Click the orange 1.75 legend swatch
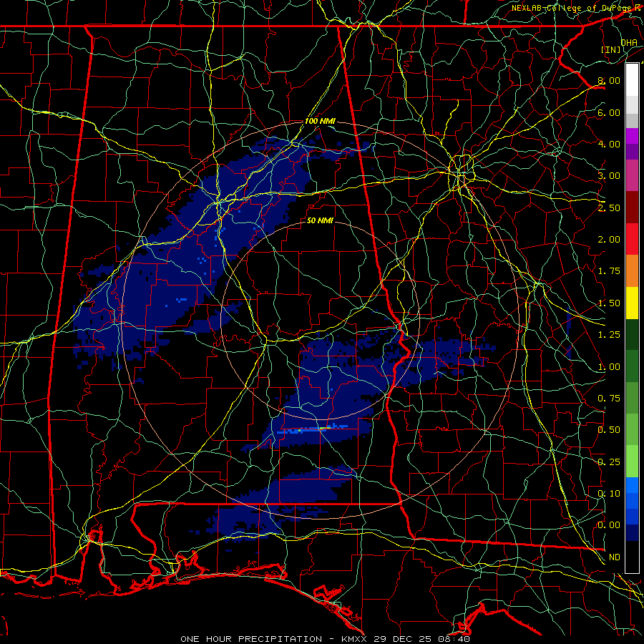 coord(632,271)
